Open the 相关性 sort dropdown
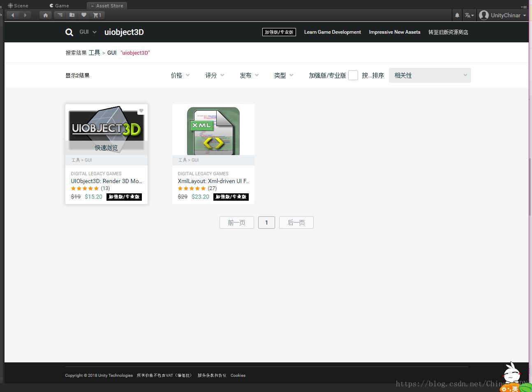The width and height of the screenshot is (532, 392). click(x=430, y=75)
